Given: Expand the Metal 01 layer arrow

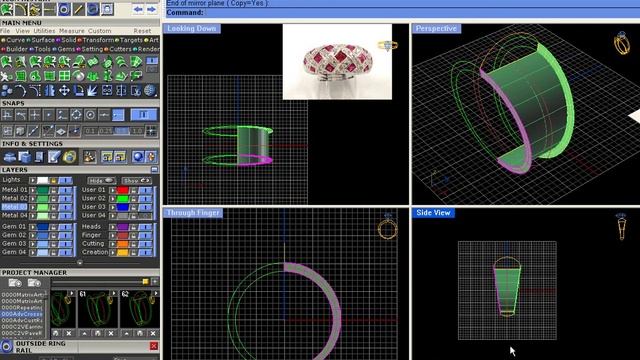Looking at the screenshot, I should pos(33,190).
